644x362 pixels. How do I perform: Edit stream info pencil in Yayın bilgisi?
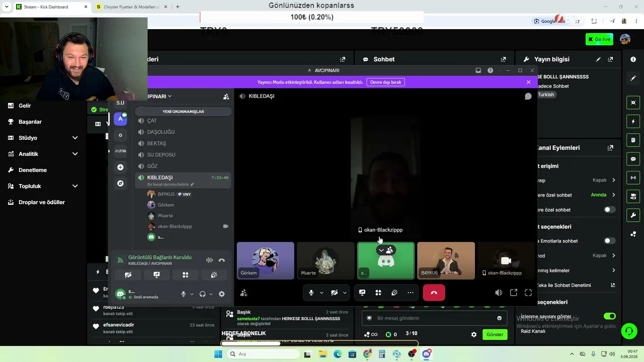pos(598,59)
